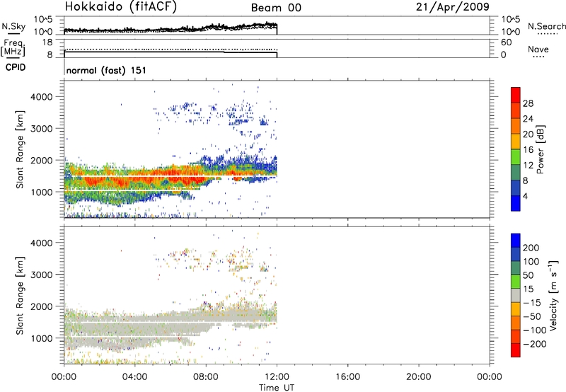This screenshot has width=566, height=392.
Task: Click velocity colorbar label '-15'
Action: [x=532, y=303]
